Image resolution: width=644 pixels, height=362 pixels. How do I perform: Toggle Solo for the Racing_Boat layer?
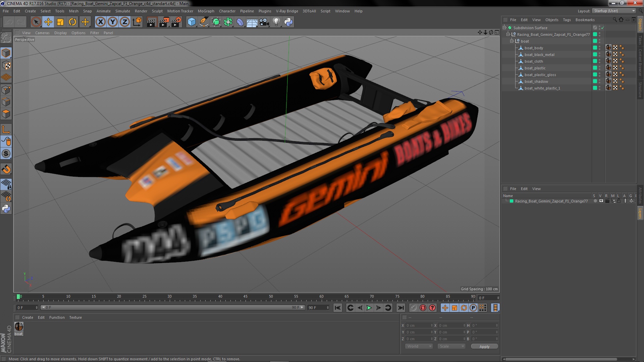(x=595, y=201)
